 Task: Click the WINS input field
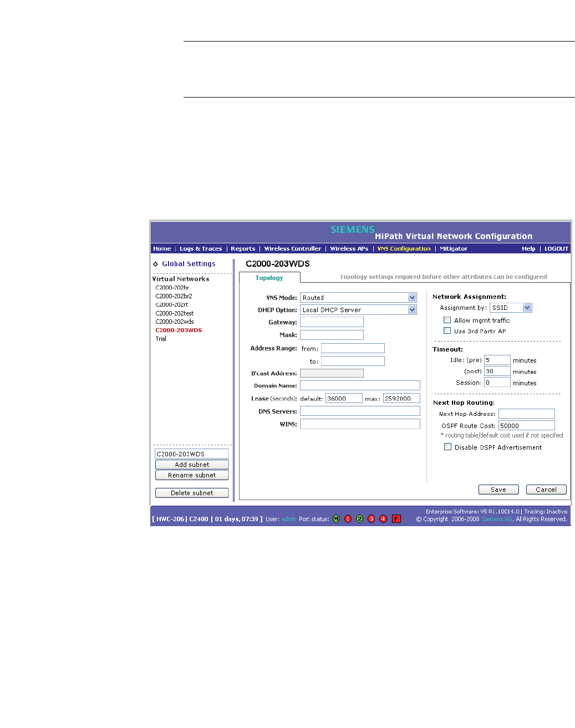pos(360,424)
